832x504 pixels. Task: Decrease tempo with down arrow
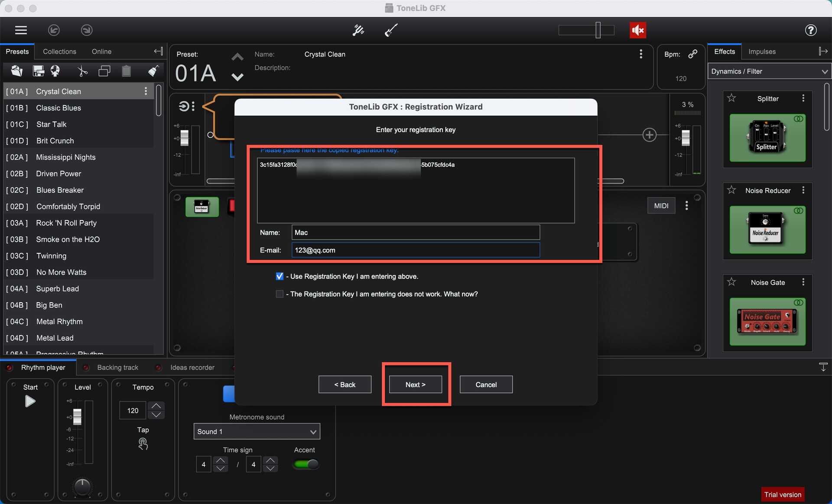156,415
